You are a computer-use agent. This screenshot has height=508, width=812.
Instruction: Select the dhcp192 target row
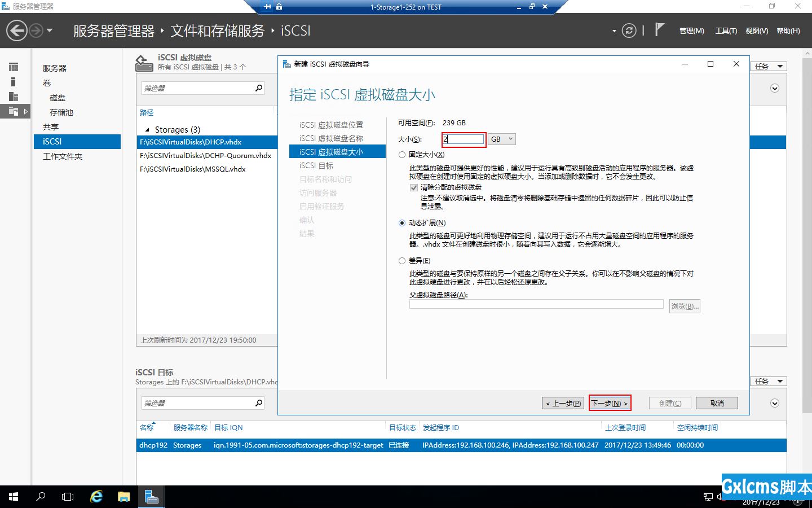click(461, 445)
